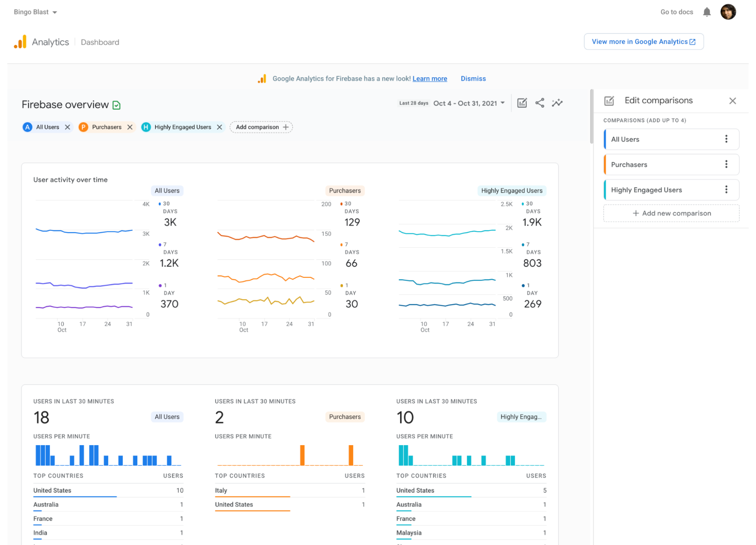The width and height of the screenshot is (756, 545).
Task: Click the notifications bell
Action: (x=707, y=12)
